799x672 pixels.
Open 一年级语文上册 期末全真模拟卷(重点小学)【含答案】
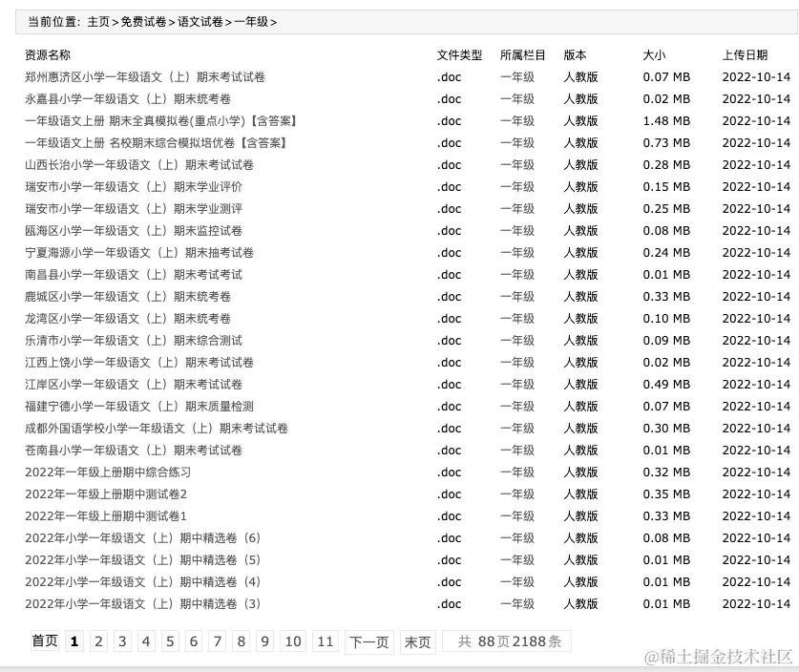[161, 120]
